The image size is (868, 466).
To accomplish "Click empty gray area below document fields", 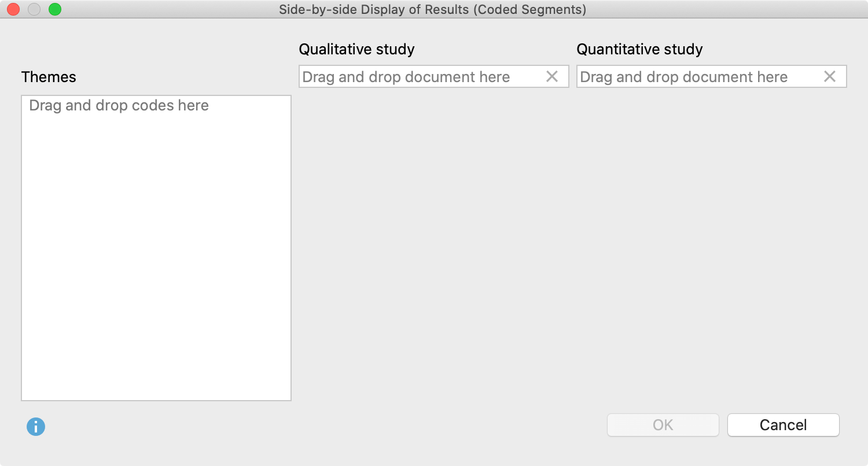I will point(573,243).
